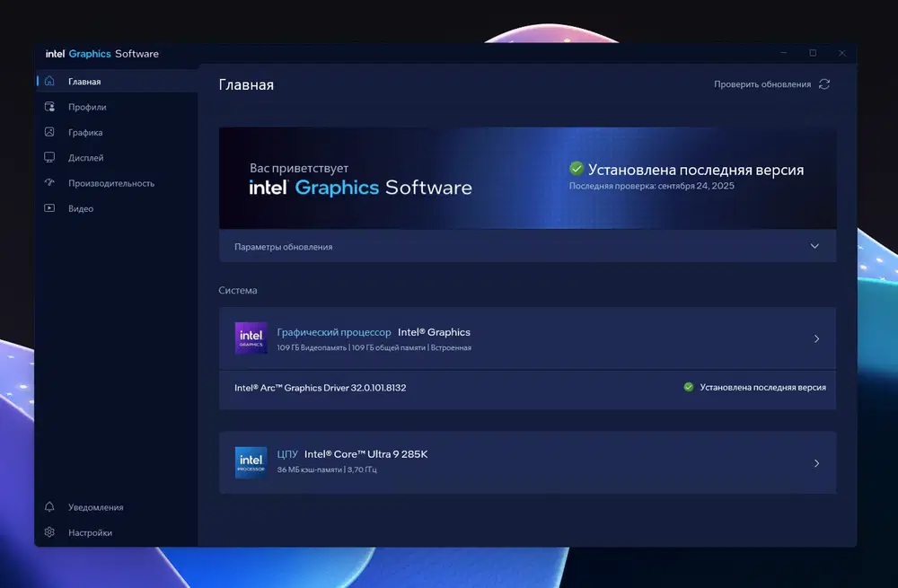
Task: Click Последняя проверка: сентября 24, 2025 text
Action: click(652, 186)
